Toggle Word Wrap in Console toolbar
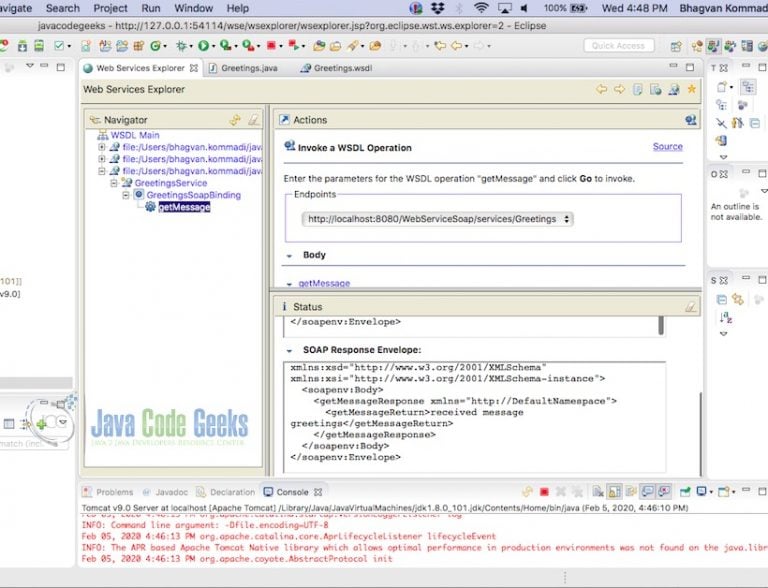Screen dimensions: 768x588 pos(631,491)
